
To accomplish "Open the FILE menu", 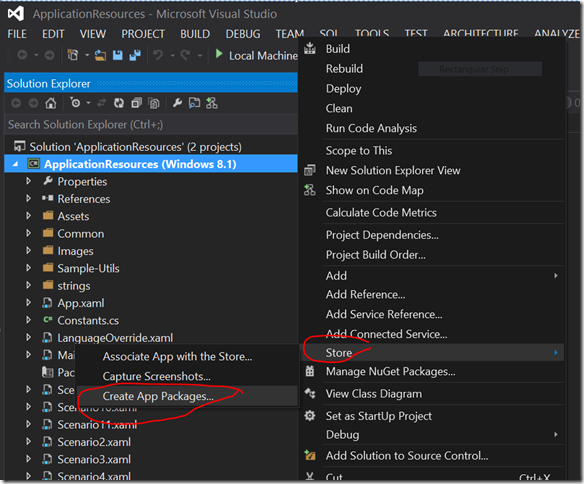I will 17,34.
